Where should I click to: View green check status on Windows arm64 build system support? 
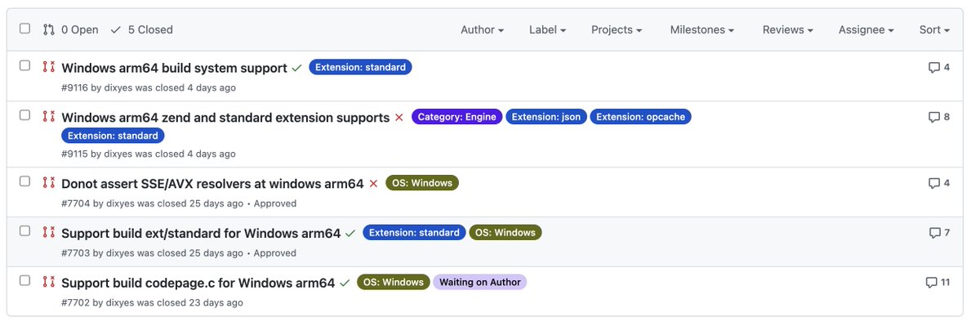coord(296,68)
